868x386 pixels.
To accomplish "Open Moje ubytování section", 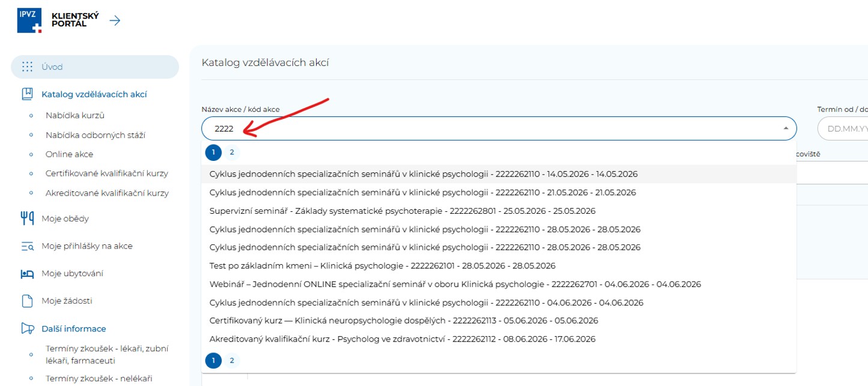I will [x=72, y=274].
